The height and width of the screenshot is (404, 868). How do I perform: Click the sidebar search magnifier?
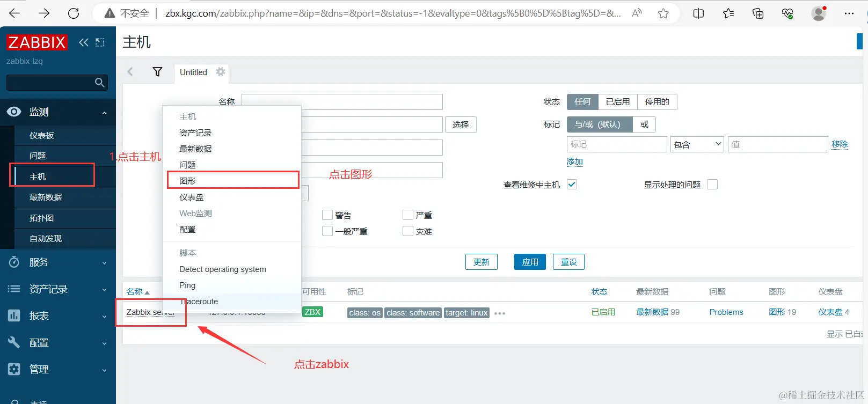click(99, 83)
